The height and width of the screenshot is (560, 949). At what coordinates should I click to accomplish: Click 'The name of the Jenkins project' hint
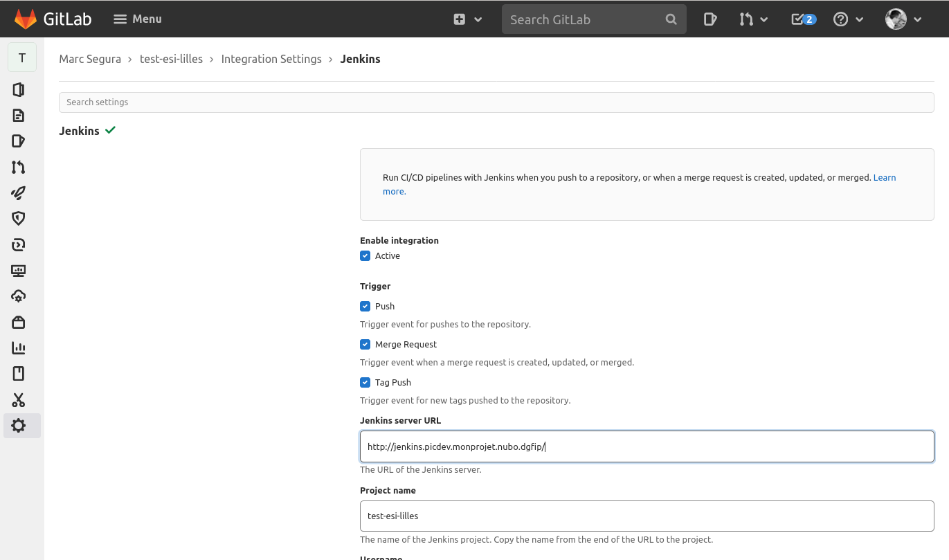point(536,539)
